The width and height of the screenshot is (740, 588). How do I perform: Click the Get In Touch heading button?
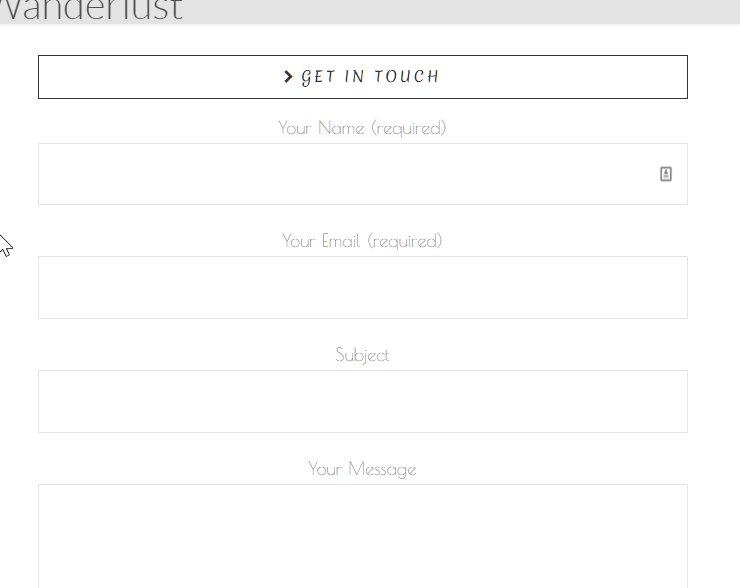(x=362, y=77)
